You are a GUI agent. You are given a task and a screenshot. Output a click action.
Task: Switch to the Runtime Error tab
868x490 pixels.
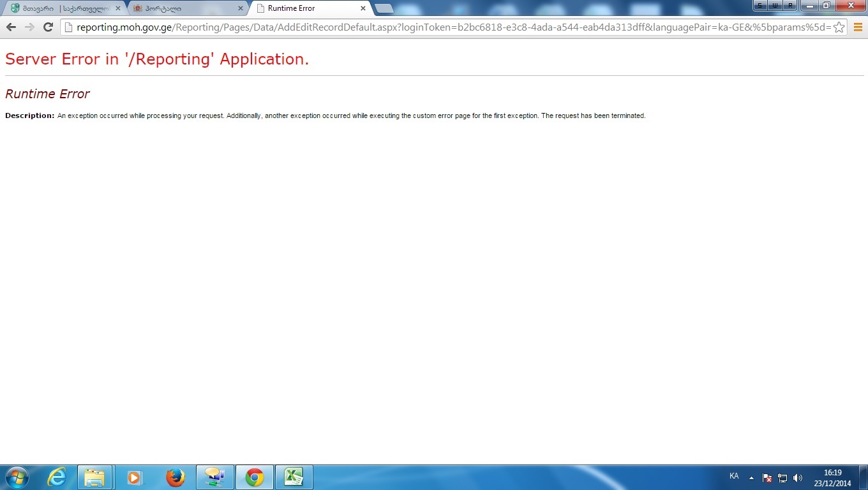tap(306, 8)
